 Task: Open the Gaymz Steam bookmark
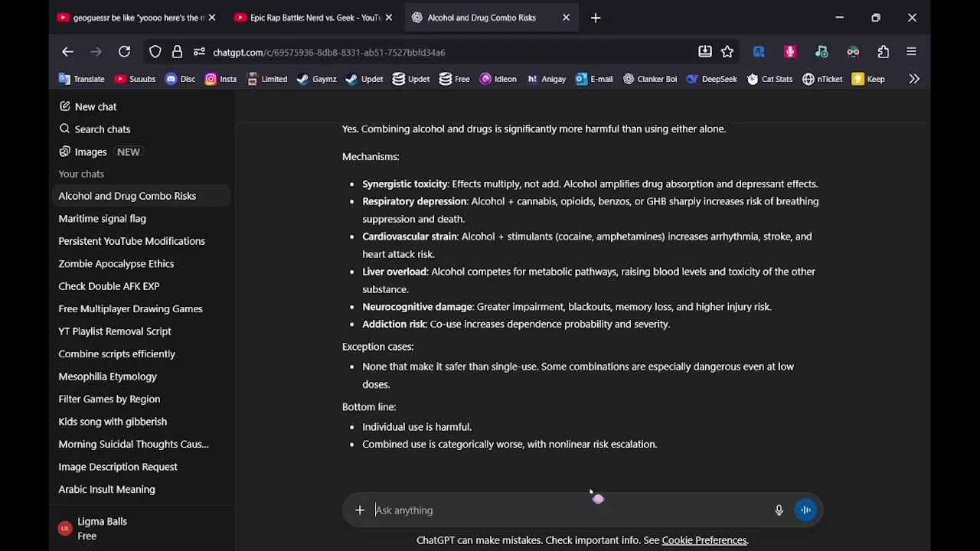pyautogui.click(x=317, y=79)
